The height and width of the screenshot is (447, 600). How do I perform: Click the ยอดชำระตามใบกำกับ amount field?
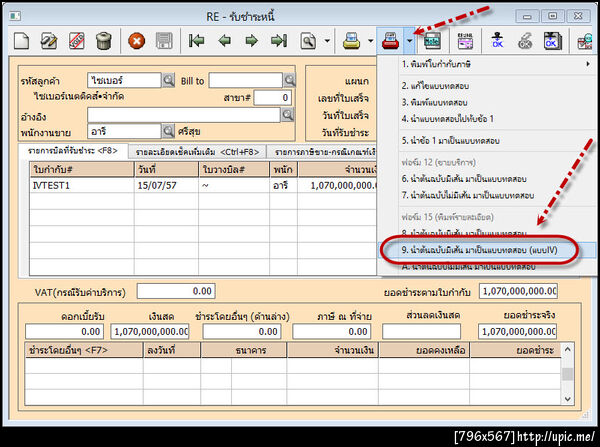(x=518, y=291)
